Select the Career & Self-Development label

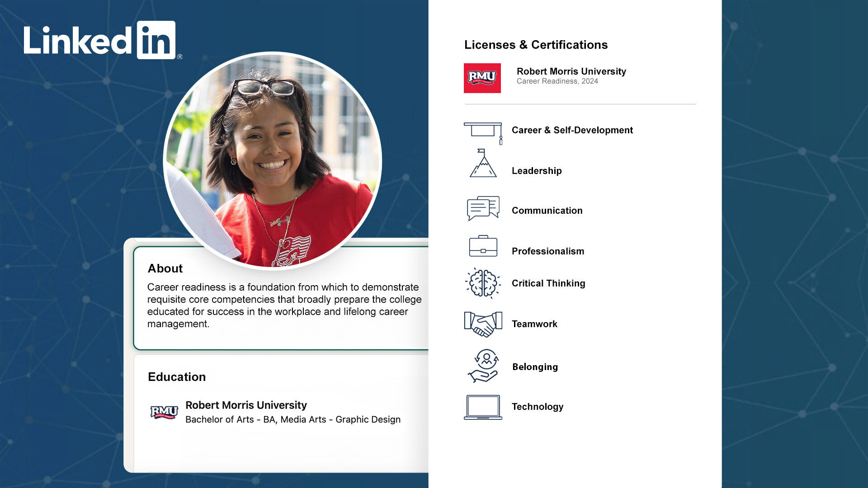[572, 130]
